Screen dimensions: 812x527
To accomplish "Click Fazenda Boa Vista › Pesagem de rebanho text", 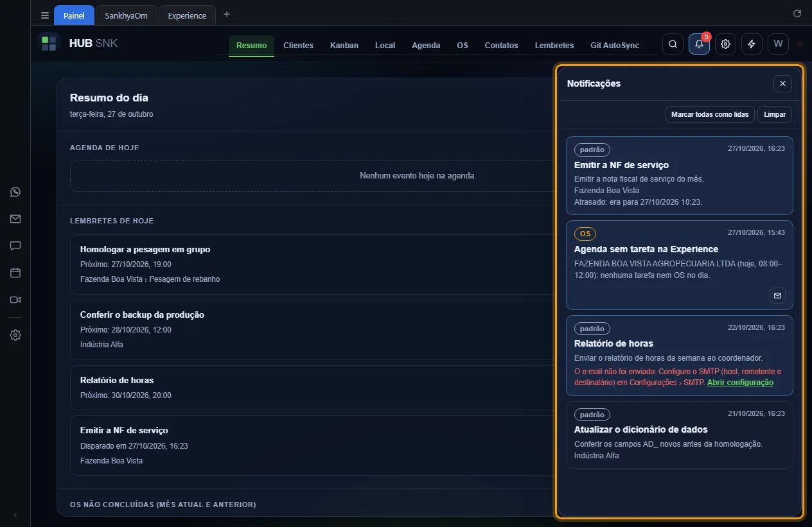I will pos(150,279).
